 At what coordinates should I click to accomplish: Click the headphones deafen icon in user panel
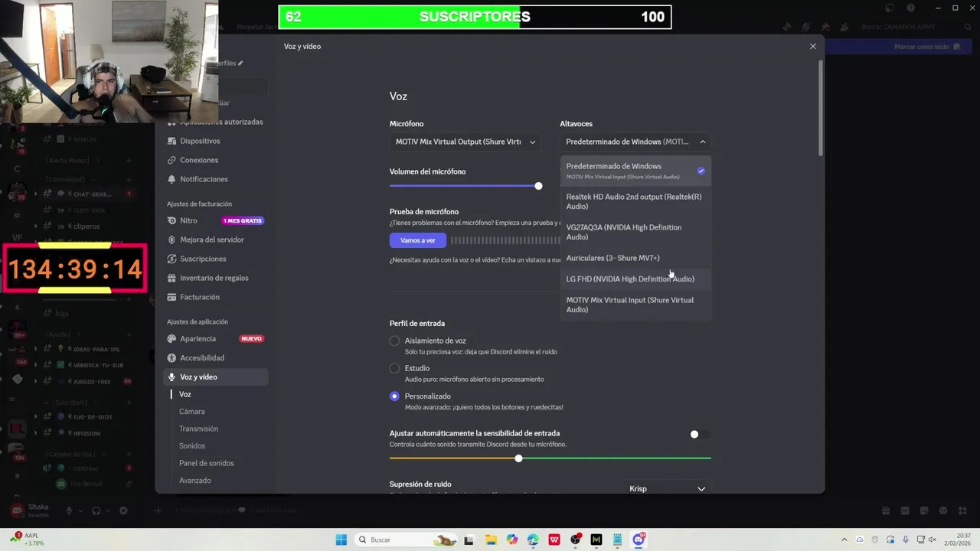[96, 510]
